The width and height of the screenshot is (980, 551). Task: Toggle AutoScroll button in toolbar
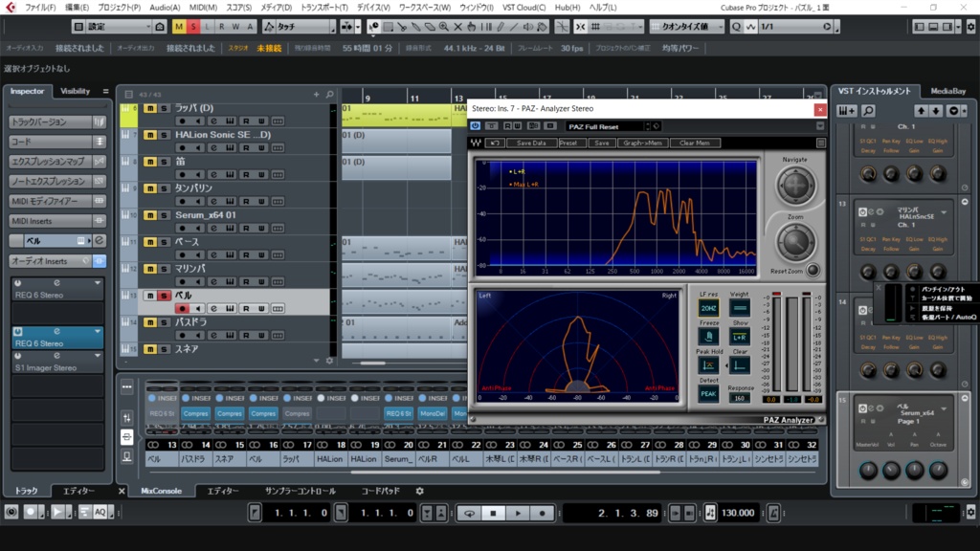(x=346, y=27)
